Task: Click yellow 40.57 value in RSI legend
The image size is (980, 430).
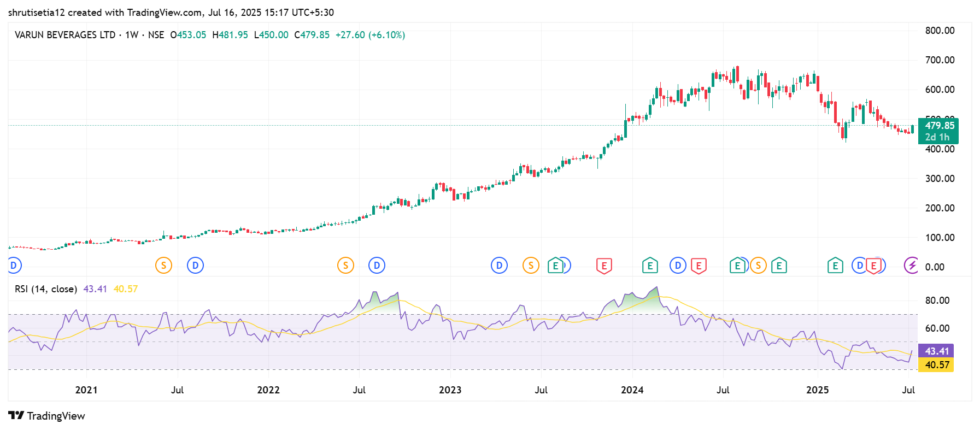Action: 126,289
